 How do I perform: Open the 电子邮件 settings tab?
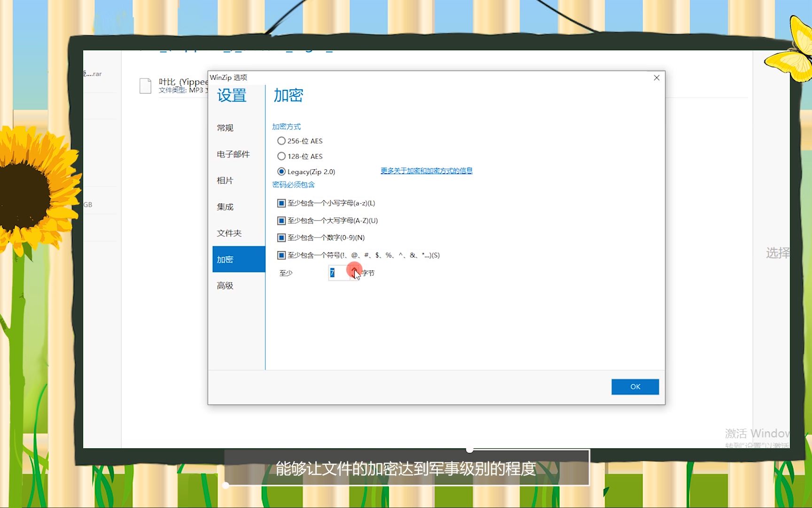click(x=239, y=154)
